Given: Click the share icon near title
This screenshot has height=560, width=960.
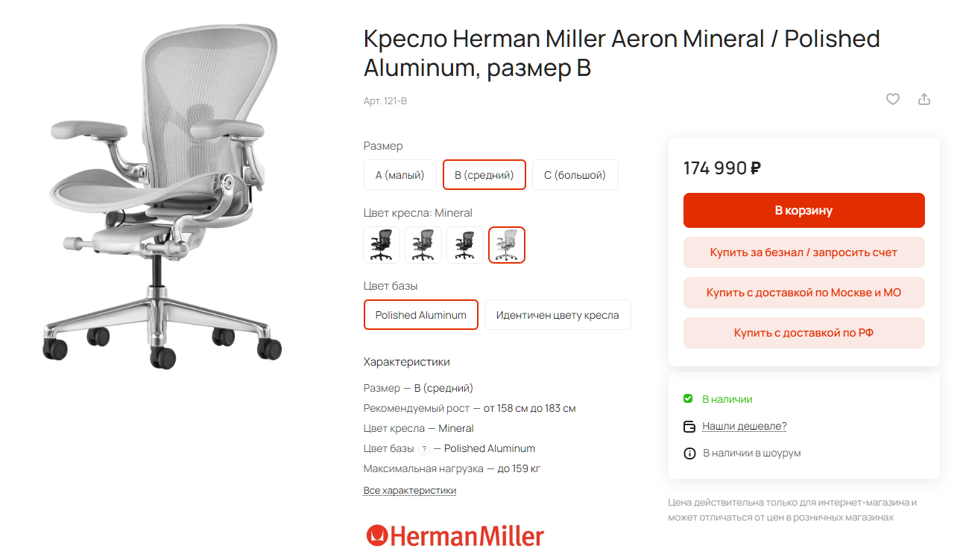Looking at the screenshot, I should coord(924,99).
